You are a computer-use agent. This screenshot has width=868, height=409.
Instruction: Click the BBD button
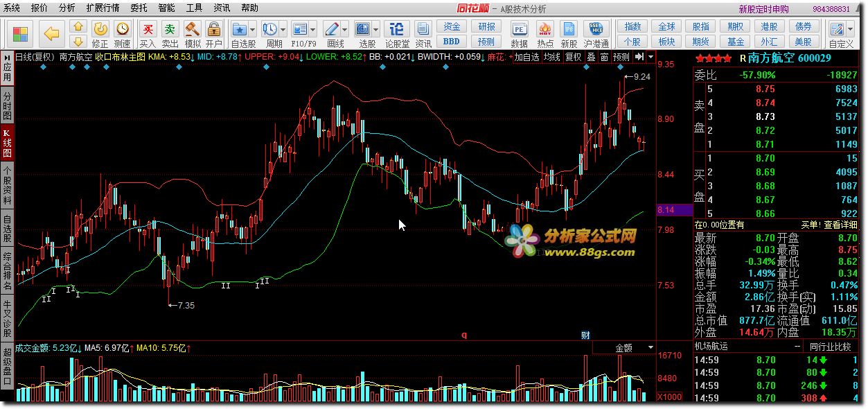tap(452, 42)
